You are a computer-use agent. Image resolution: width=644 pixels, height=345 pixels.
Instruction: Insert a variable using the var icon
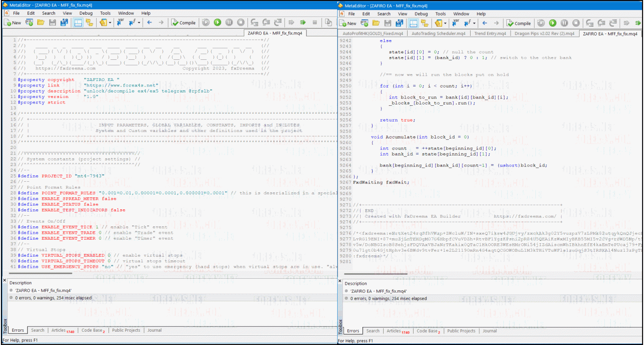click(119, 22)
